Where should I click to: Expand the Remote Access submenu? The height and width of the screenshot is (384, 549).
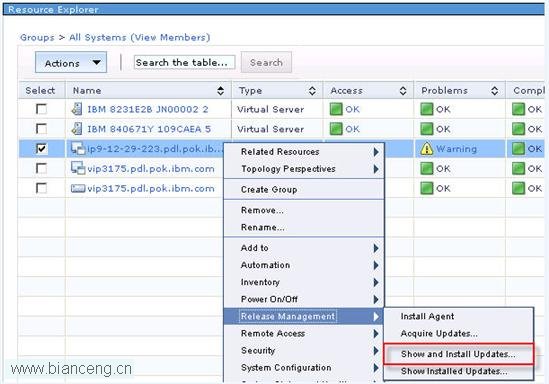click(304, 334)
